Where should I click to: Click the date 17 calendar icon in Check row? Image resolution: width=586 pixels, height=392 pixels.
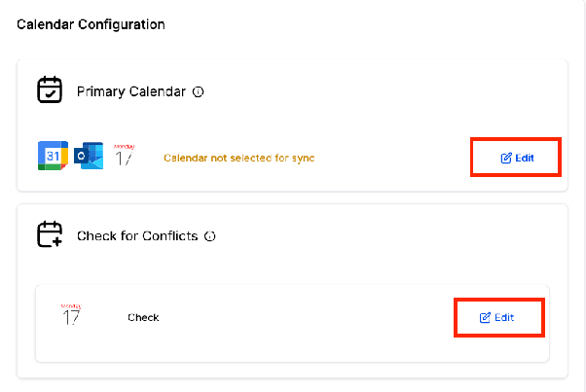(x=71, y=314)
